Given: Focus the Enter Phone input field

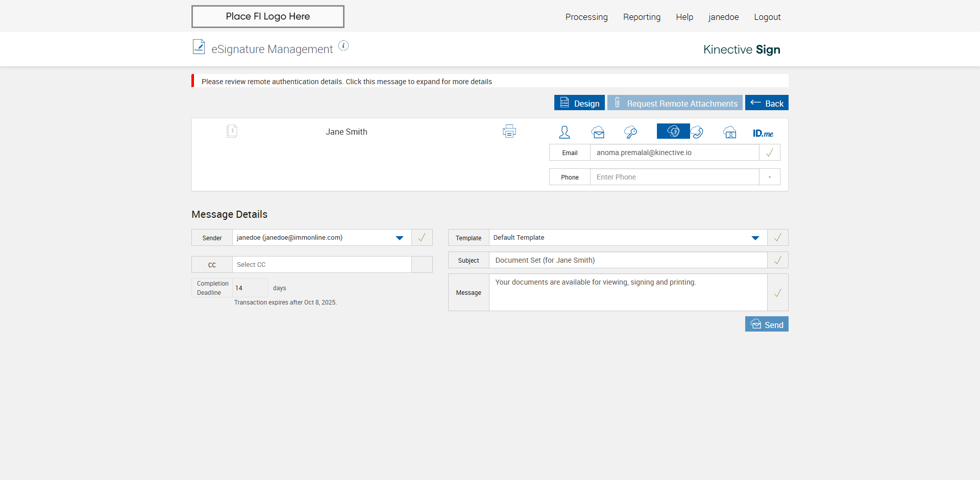Looking at the screenshot, I should [x=675, y=177].
